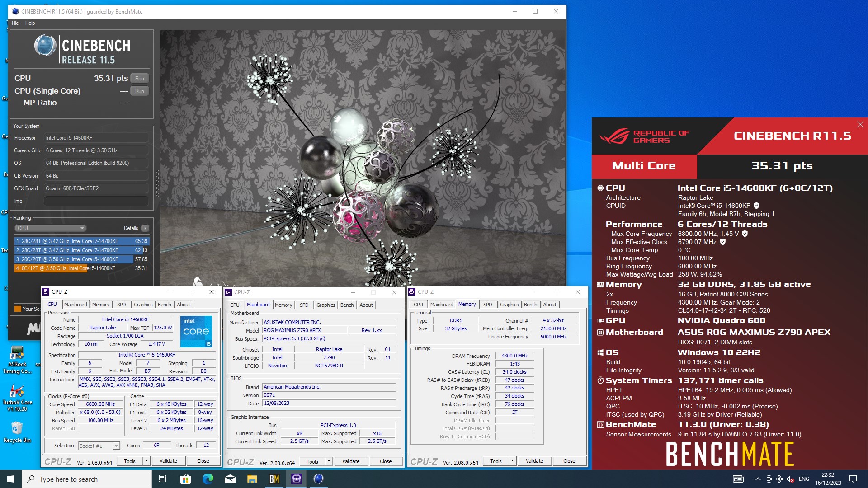
Task: Select the highlighted 6C/12T ranking row
Action: pos(81,268)
